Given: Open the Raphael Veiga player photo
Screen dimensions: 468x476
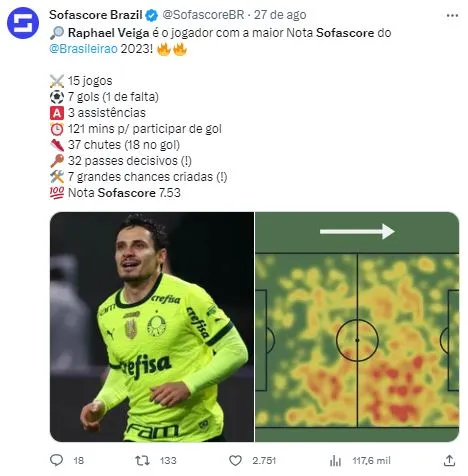Looking at the screenshot, I should 152,327.
